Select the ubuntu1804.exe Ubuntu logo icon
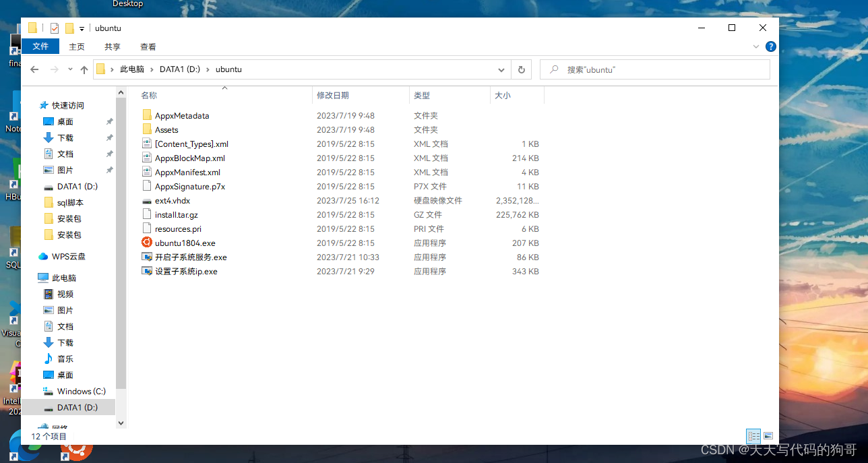 [147, 243]
